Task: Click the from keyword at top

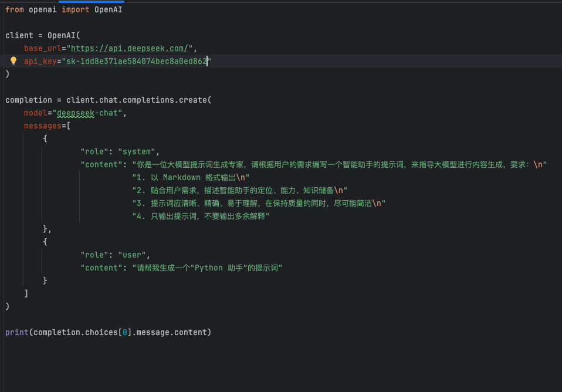Action: (14, 10)
